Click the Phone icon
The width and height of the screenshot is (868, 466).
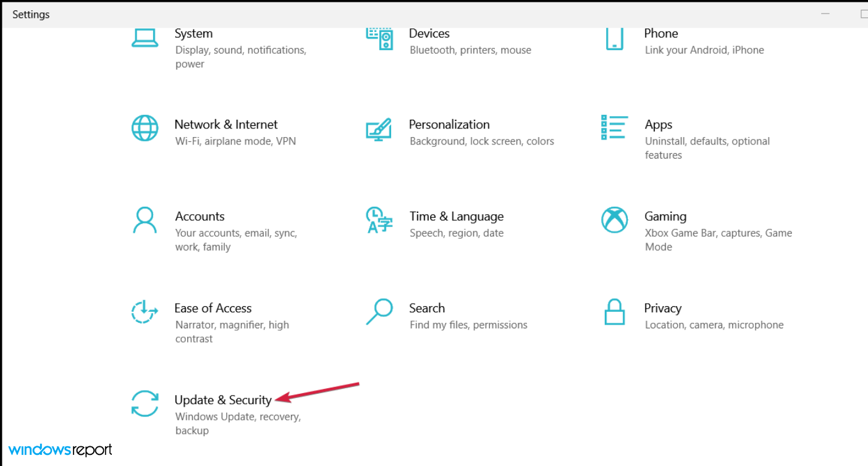pyautogui.click(x=614, y=38)
